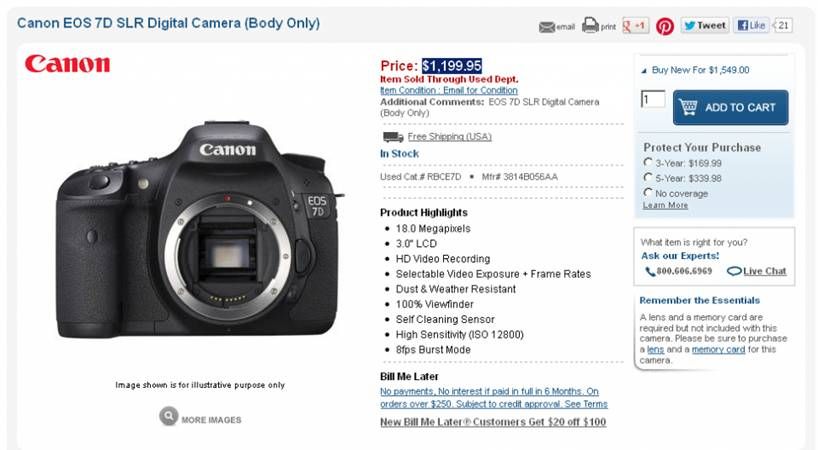
Task: Click the Google +1 icon
Action: 635,25
